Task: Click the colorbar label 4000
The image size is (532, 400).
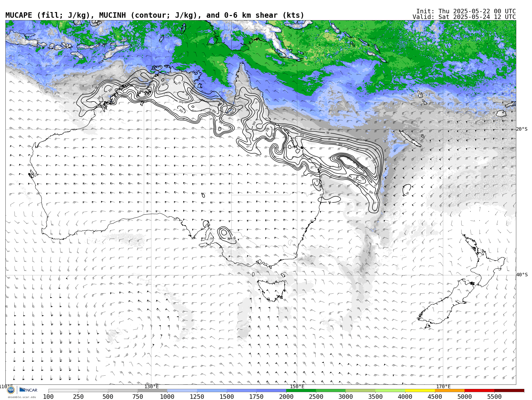Action: (x=405, y=397)
